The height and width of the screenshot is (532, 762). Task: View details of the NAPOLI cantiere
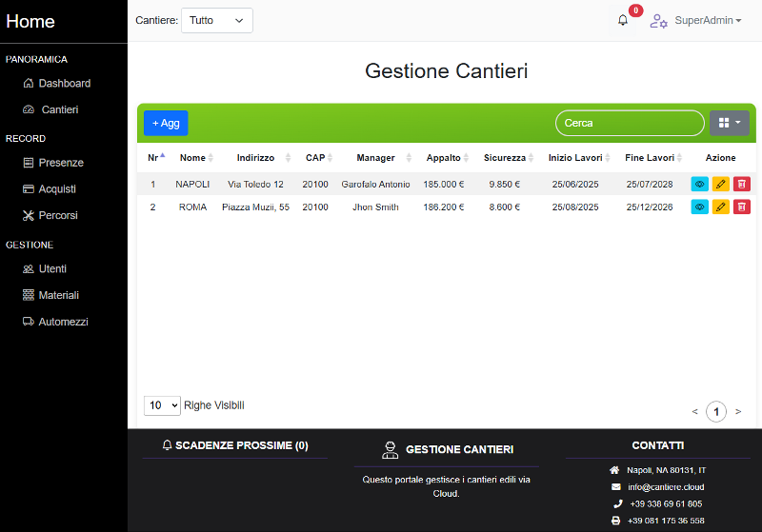(x=699, y=184)
